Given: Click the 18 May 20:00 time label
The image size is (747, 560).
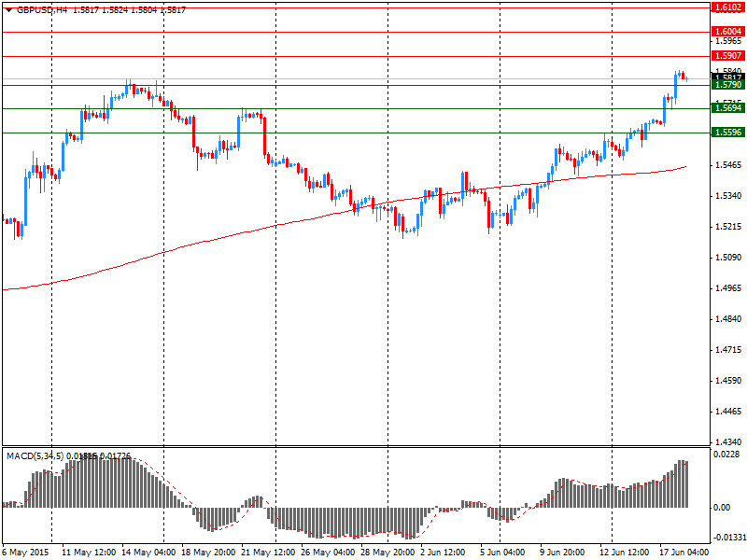Looking at the screenshot, I should [208, 553].
